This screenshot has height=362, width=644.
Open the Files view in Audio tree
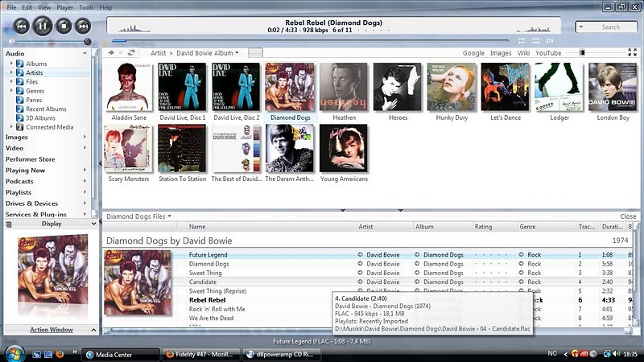[x=31, y=82]
